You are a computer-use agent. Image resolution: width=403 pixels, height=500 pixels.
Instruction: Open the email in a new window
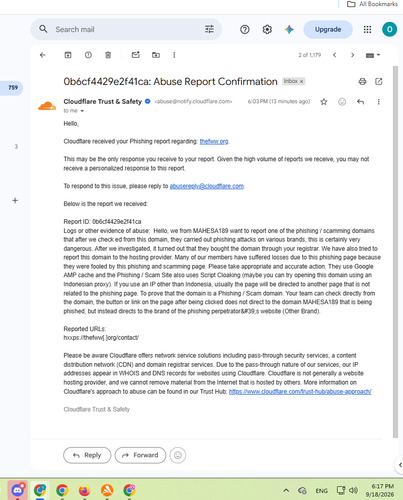tap(379, 81)
